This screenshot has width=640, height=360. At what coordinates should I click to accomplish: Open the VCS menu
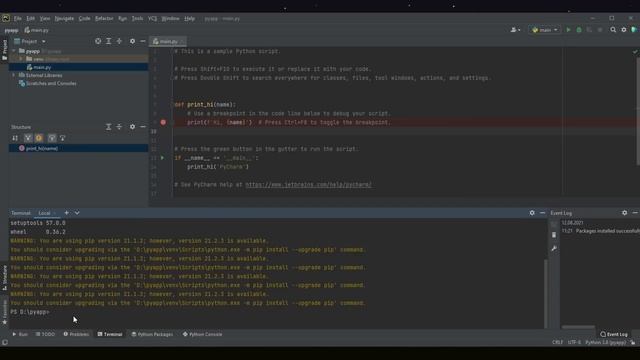coord(152,18)
